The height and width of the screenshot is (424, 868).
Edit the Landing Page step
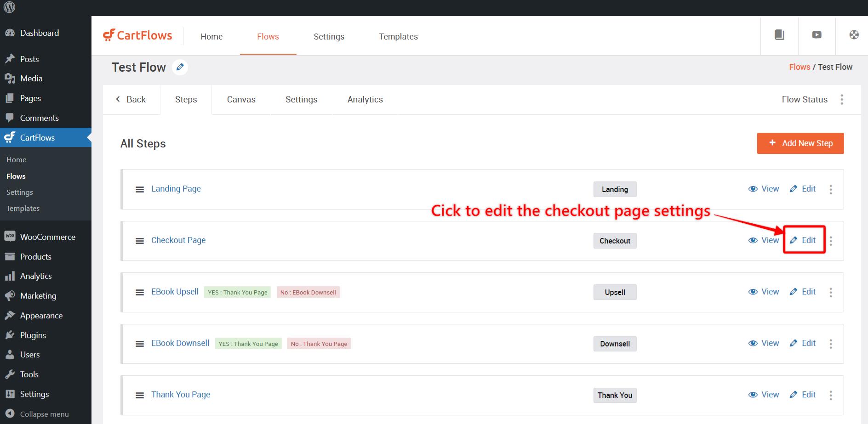803,189
